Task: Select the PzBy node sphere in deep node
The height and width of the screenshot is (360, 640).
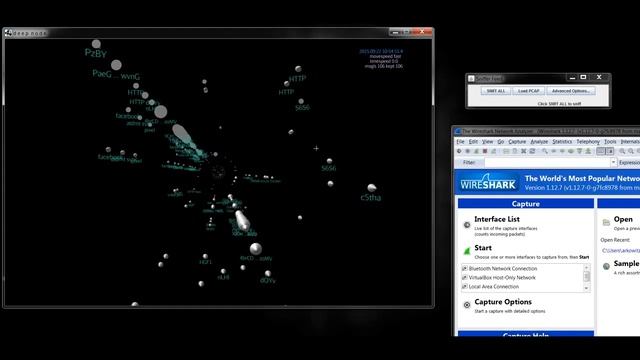Action: click(x=96, y=44)
